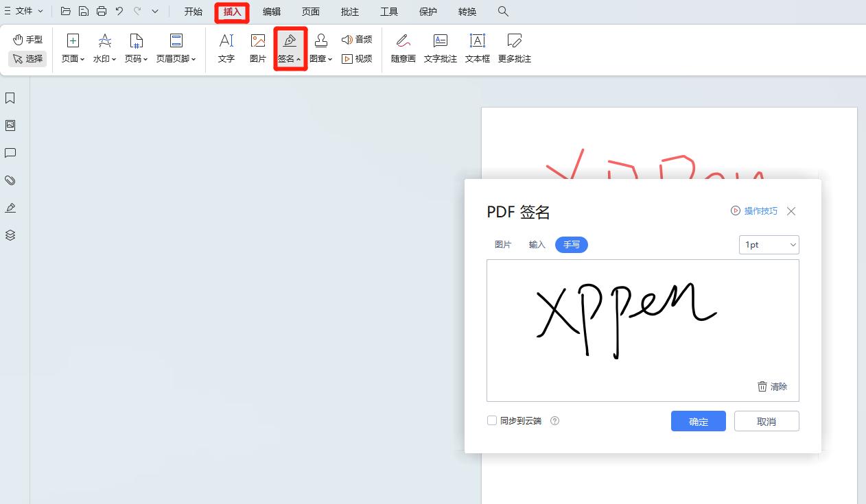Image resolution: width=866 pixels, height=504 pixels.
Task: Switch to 输入 signature tab
Action: coord(537,245)
